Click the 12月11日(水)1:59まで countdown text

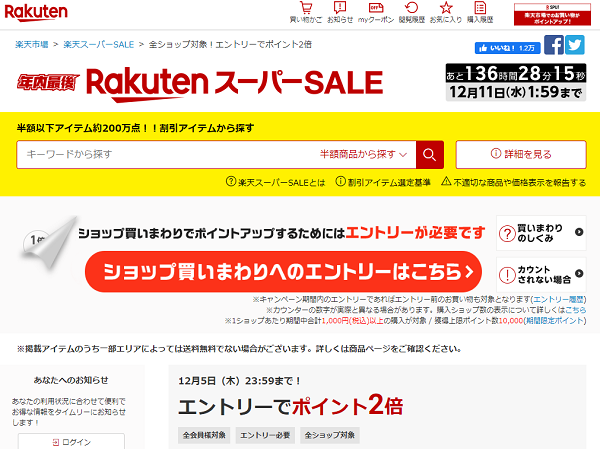[x=515, y=93]
